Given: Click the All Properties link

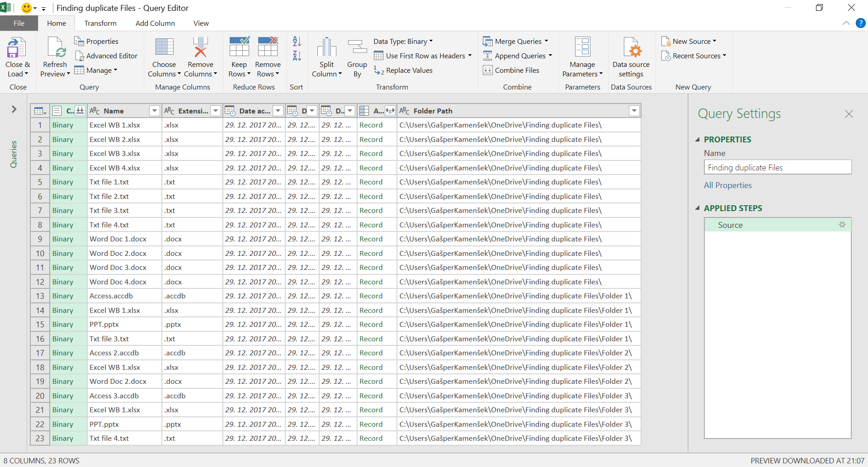Looking at the screenshot, I should pyautogui.click(x=727, y=185).
